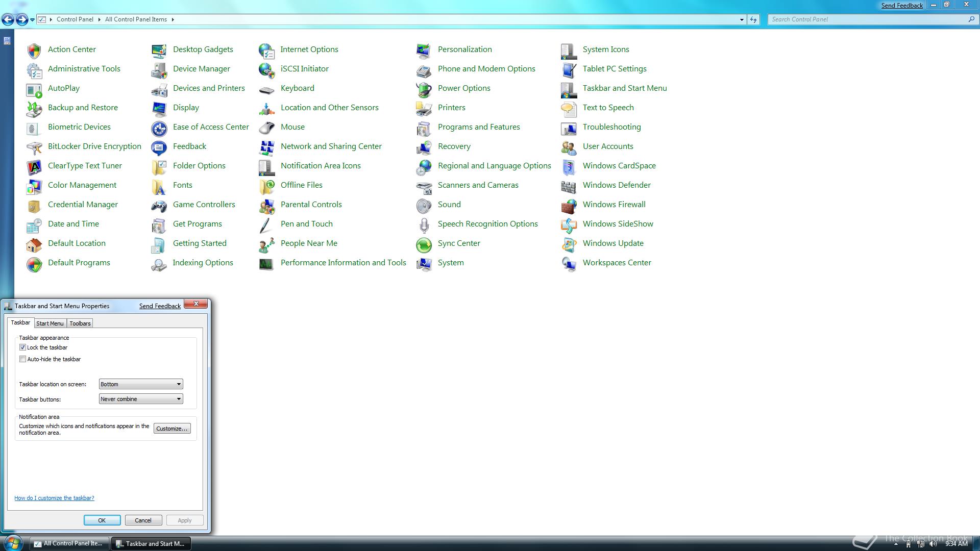This screenshot has width=980, height=551.
Task: Switch to All Control Panel Items taskbar button
Action: tap(69, 543)
